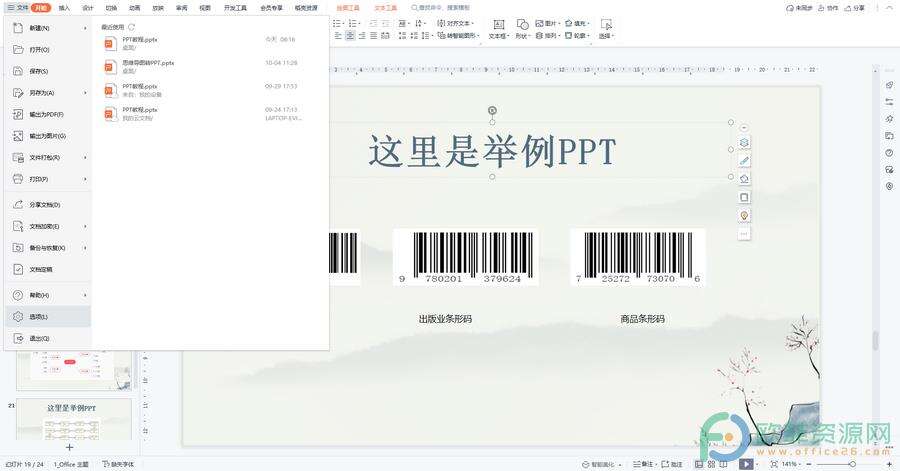Select the 出版业条形码 barcode image
Image resolution: width=900 pixels, height=471 pixels.
point(465,257)
